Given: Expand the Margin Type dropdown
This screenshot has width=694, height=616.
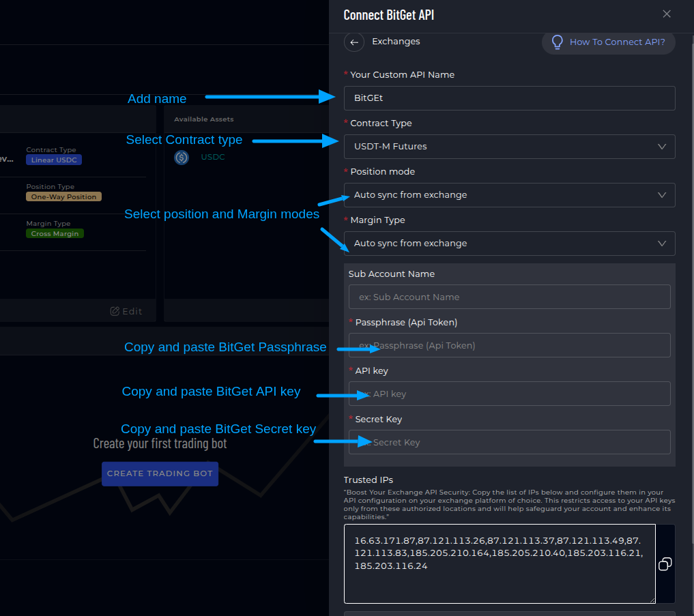Looking at the screenshot, I should [509, 244].
